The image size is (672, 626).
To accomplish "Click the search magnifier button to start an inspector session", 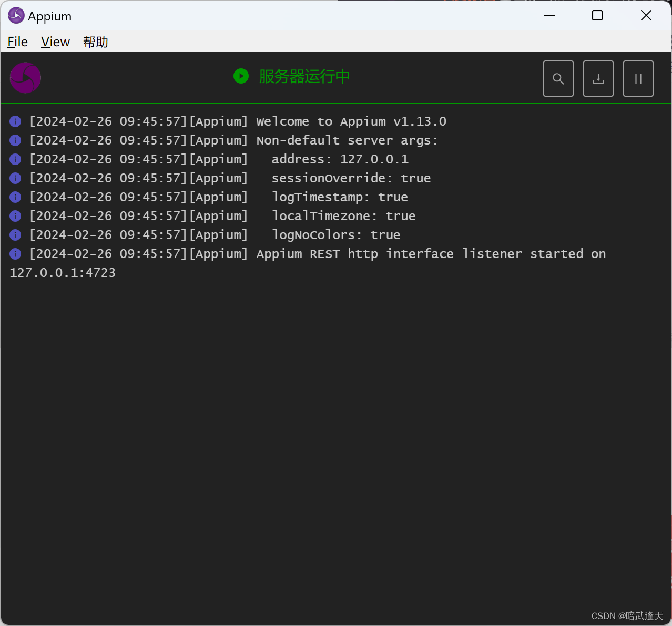I will click(558, 79).
